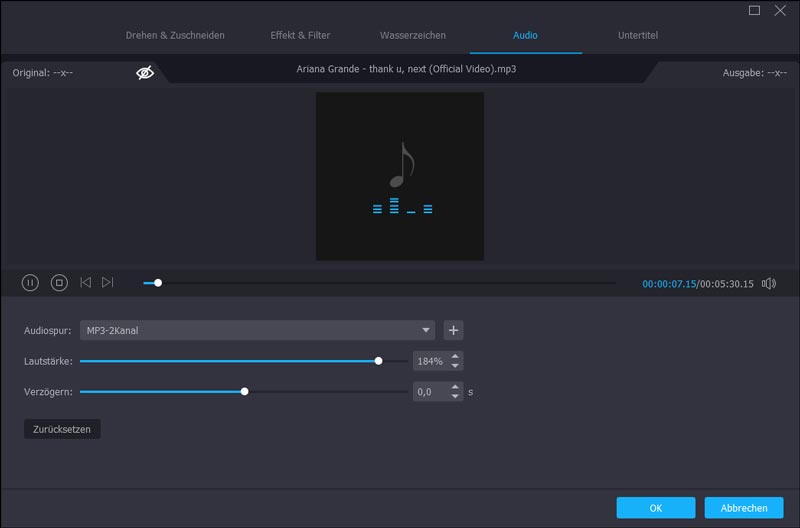Click the playback progress bar handle
The height and width of the screenshot is (528, 800).
point(158,283)
